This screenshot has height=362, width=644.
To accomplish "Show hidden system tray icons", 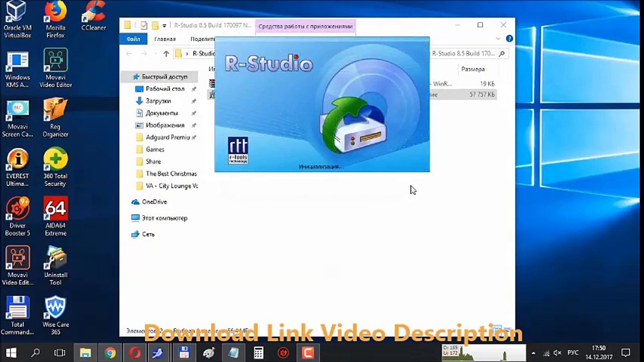I will (x=533, y=353).
